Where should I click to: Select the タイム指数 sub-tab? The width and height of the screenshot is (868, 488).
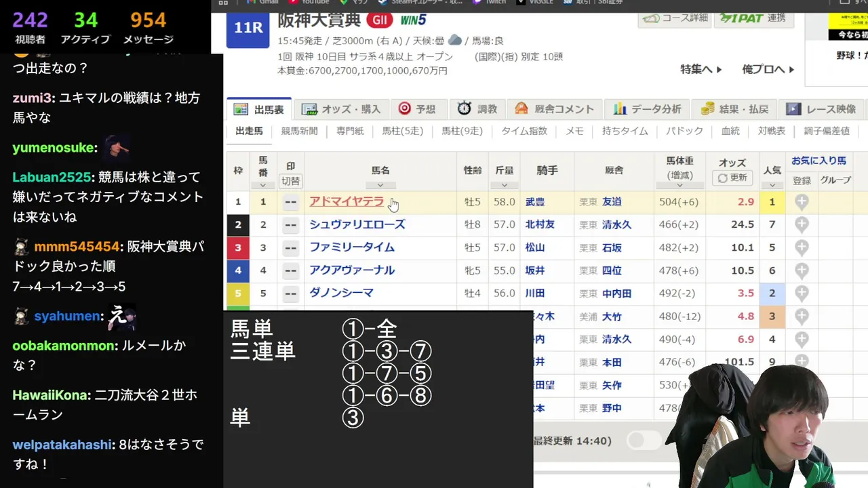coord(524,131)
